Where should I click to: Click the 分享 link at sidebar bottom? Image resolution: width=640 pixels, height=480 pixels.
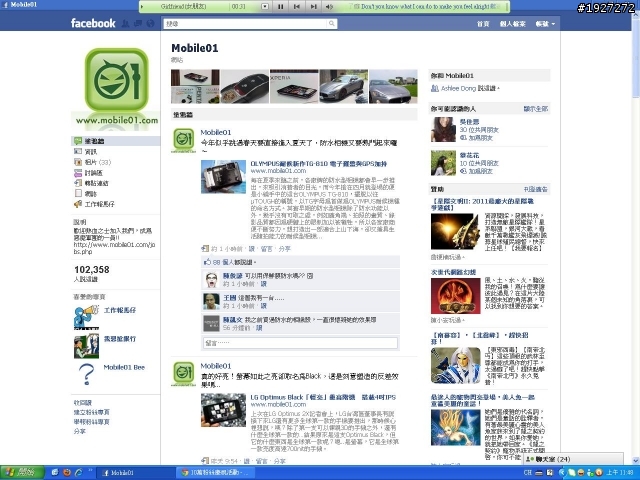[x=80, y=431]
